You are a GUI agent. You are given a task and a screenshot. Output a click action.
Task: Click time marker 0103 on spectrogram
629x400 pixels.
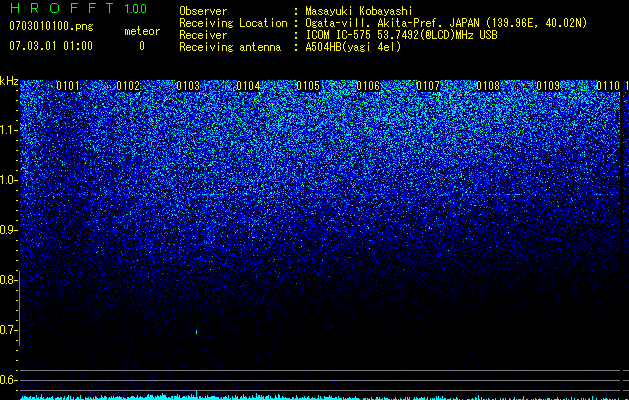tap(188, 86)
